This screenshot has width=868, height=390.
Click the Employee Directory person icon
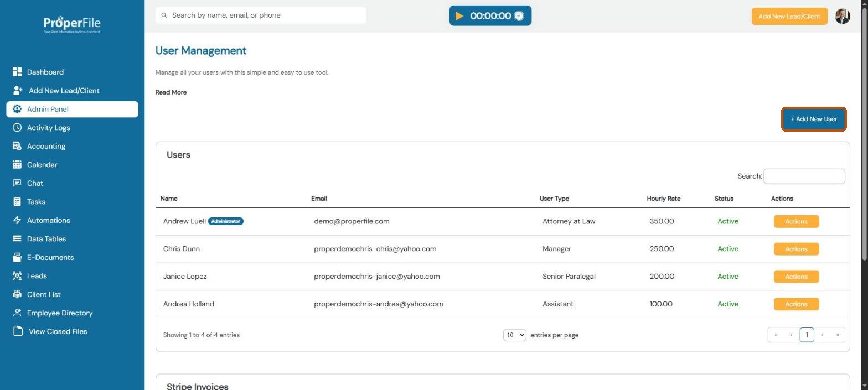click(17, 313)
